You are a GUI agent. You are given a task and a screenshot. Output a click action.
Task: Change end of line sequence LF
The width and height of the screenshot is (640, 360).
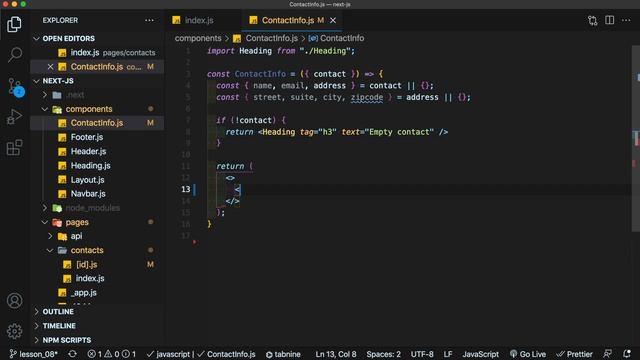(448, 354)
